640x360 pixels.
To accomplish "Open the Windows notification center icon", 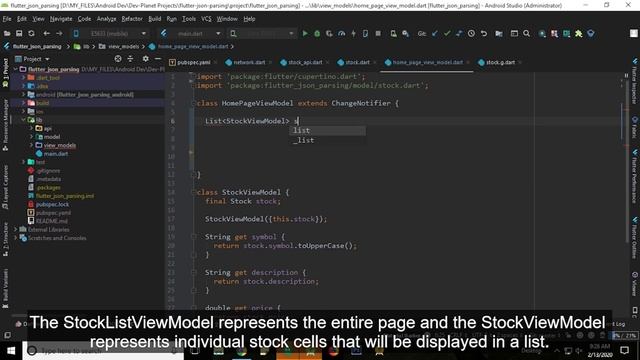I will pyautogui.click(x=624, y=350).
